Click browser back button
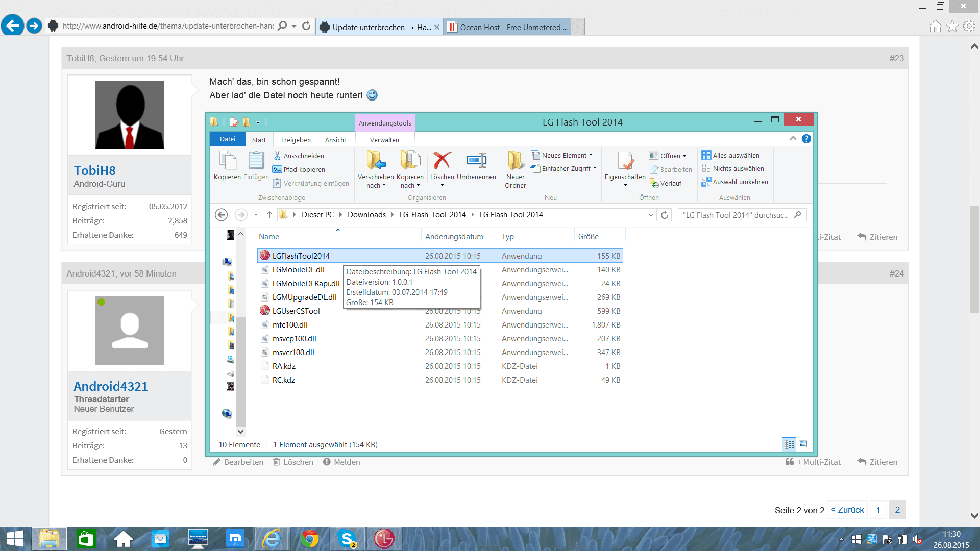This screenshot has width=980, height=551. pos(13,25)
